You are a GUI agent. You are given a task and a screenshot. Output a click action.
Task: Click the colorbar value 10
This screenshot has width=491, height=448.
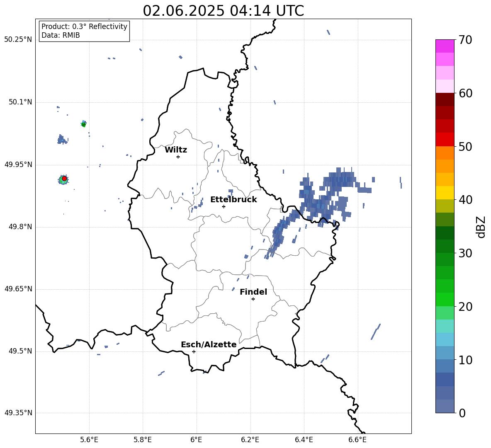point(465,360)
